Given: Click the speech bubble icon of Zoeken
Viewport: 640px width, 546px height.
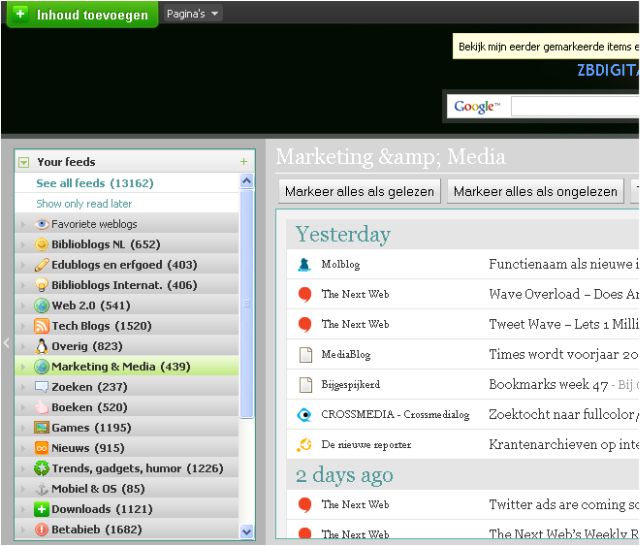Looking at the screenshot, I should (x=41, y=387).
